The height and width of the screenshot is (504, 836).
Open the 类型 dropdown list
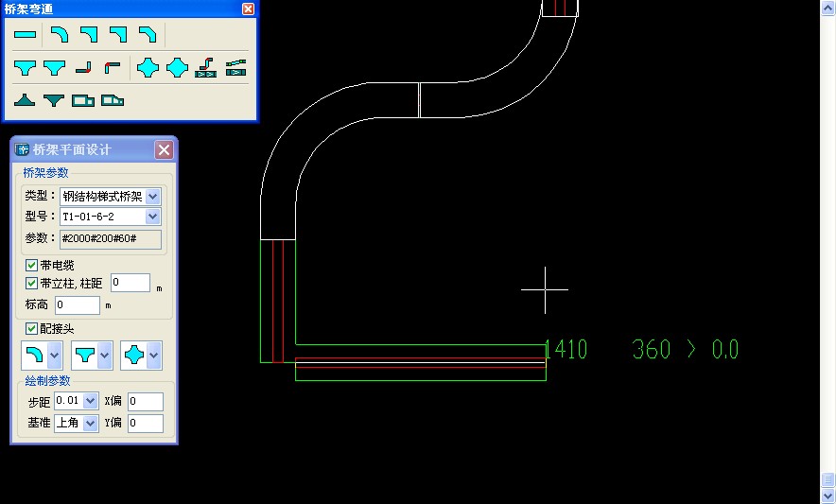tap(153, 197)
